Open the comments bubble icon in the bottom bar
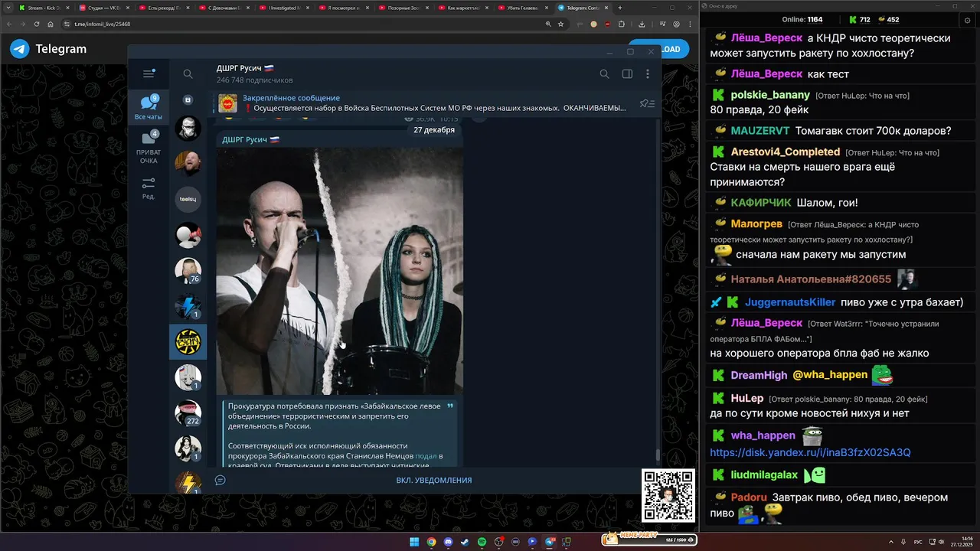Viewport: 980px width, 551px height. pyautogui.click(x=220, y=481)
